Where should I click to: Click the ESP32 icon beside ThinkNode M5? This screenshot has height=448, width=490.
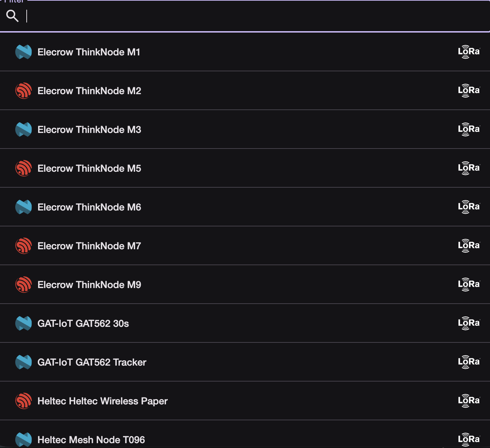(24, 168)
